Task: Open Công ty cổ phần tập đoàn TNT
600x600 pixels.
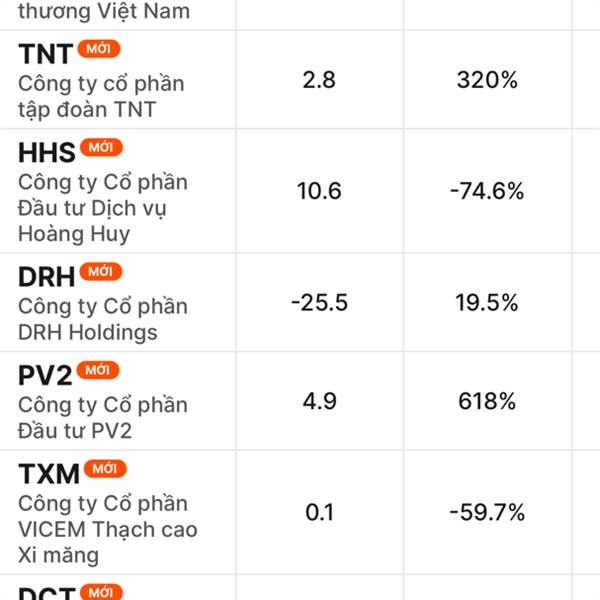Action: point(102,97)
